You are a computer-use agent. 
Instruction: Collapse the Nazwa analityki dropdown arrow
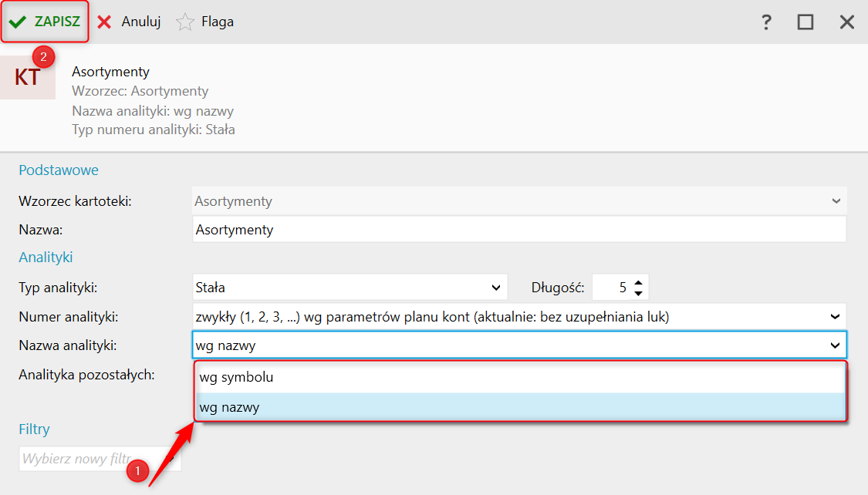(835, 345)
